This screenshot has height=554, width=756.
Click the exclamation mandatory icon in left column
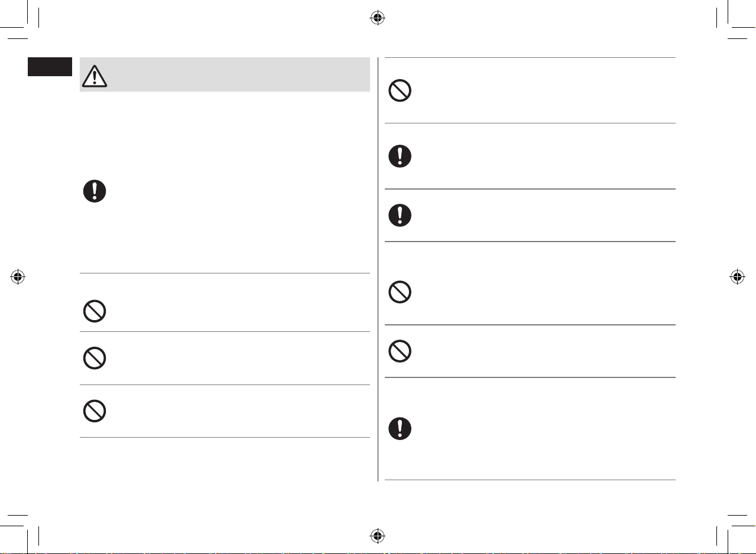point(95,192)
